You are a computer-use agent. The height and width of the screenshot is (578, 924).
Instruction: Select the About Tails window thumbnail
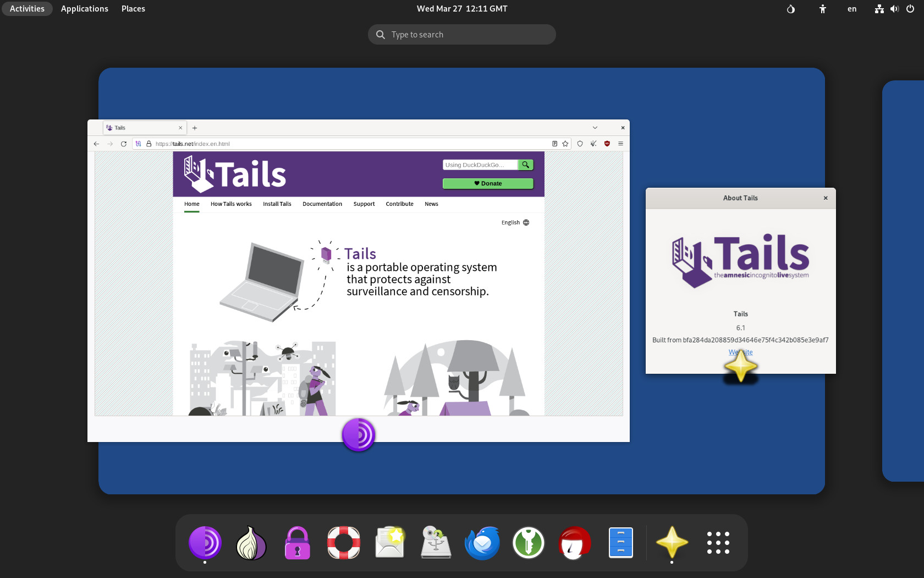click(741, 281)
